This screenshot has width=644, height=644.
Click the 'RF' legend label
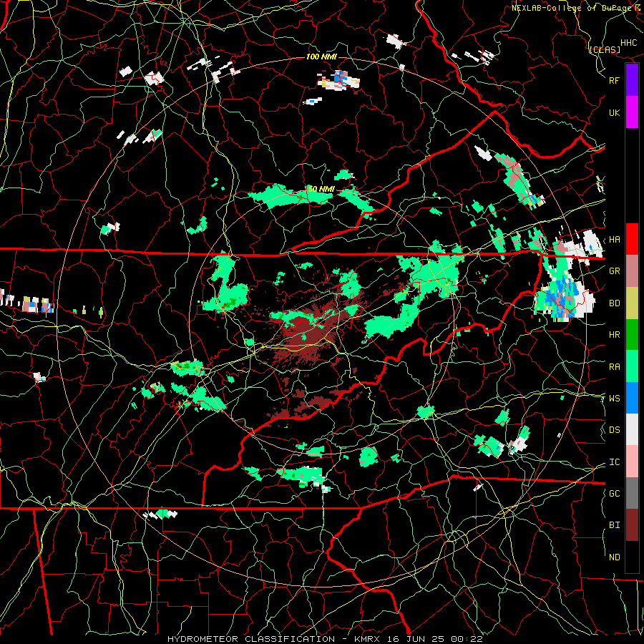[x=614, y=80]
